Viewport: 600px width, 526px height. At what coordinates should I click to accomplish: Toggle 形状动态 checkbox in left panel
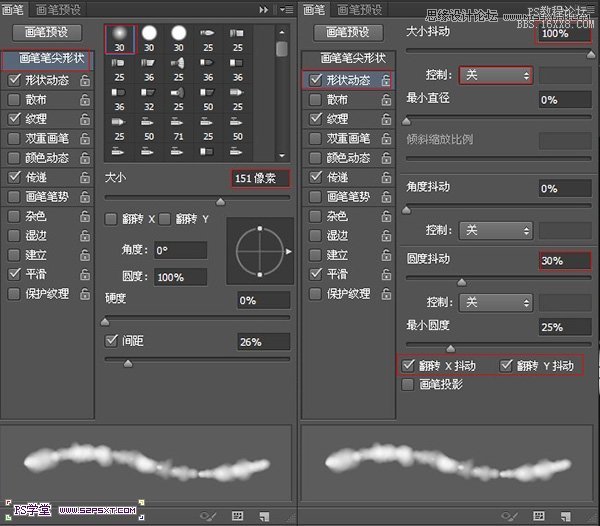14,80
